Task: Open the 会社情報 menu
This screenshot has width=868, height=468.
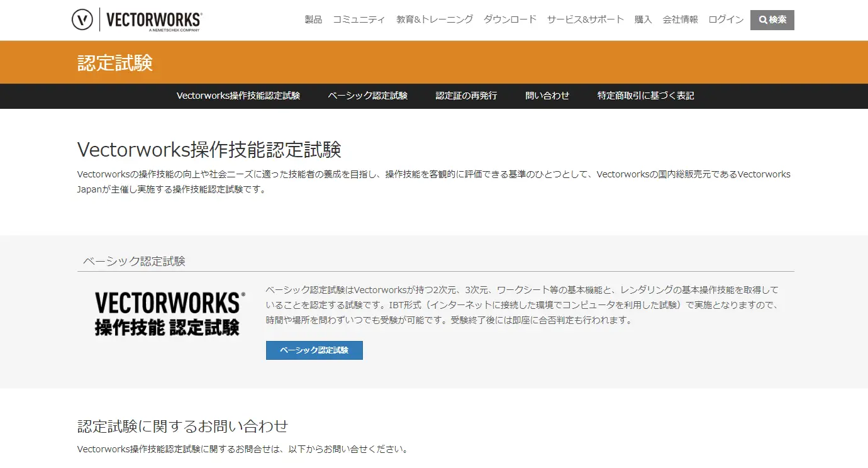Action: (681, 19)
